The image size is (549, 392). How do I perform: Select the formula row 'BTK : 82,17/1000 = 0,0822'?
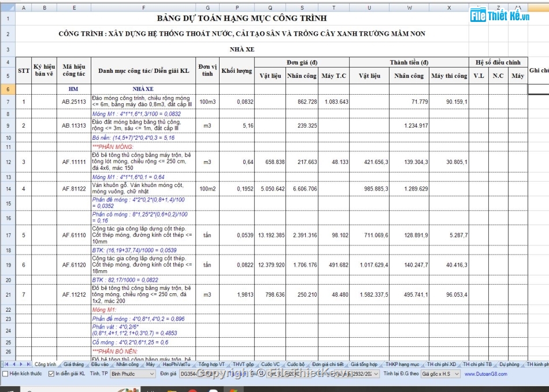coord(143,280)
